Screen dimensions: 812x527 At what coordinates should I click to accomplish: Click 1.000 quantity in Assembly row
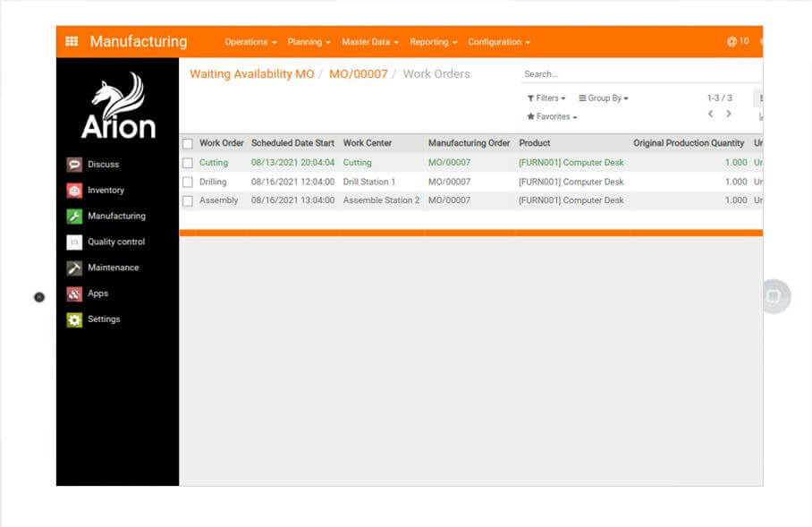736,200
